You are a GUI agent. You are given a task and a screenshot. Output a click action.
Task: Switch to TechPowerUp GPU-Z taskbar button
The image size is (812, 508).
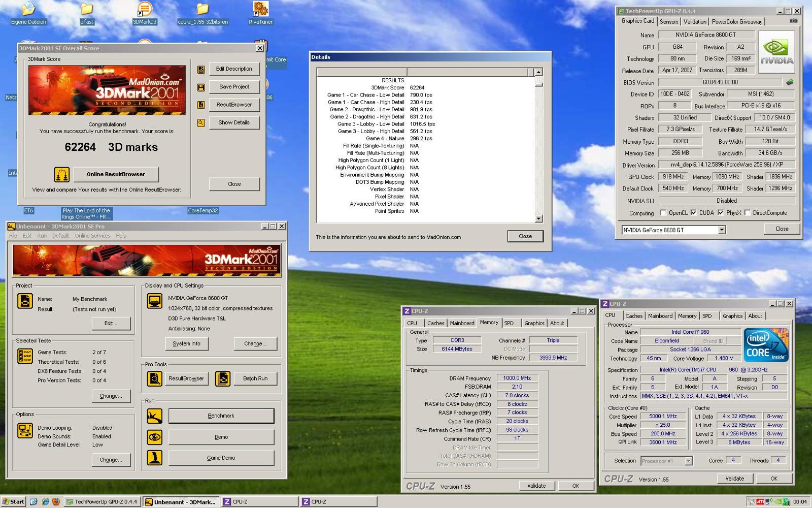coord(103,502)
